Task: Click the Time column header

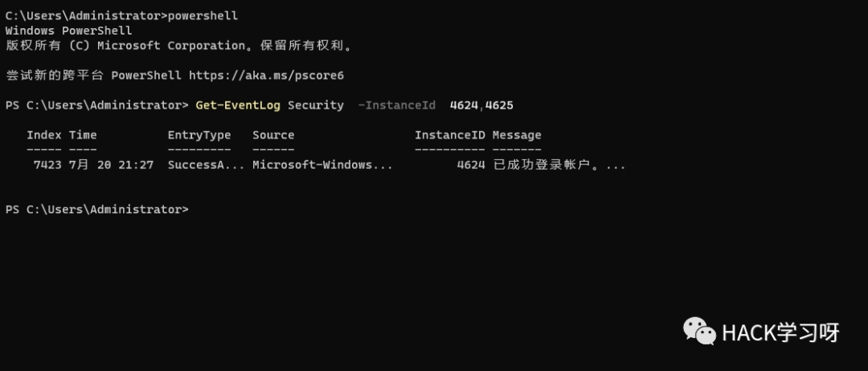Action: tap(83, 135)
